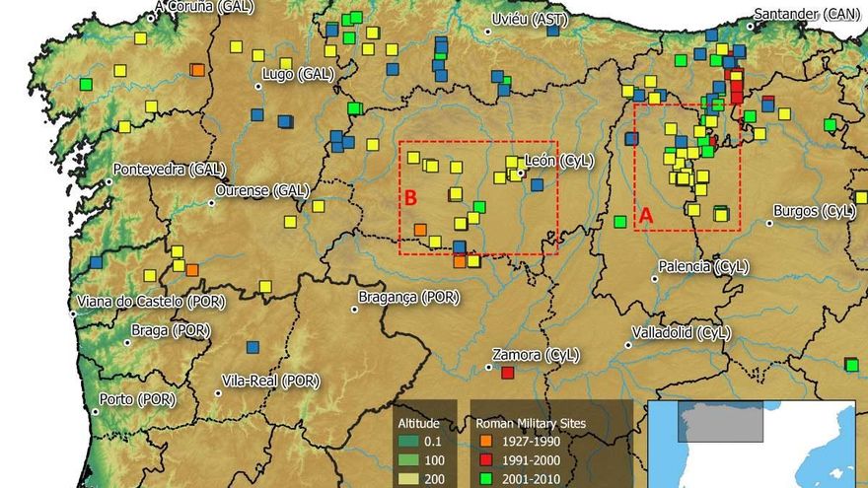This screenshot has height=488, width=868.
Task: Click the orange marker inside region B
Action: point(420,230)
